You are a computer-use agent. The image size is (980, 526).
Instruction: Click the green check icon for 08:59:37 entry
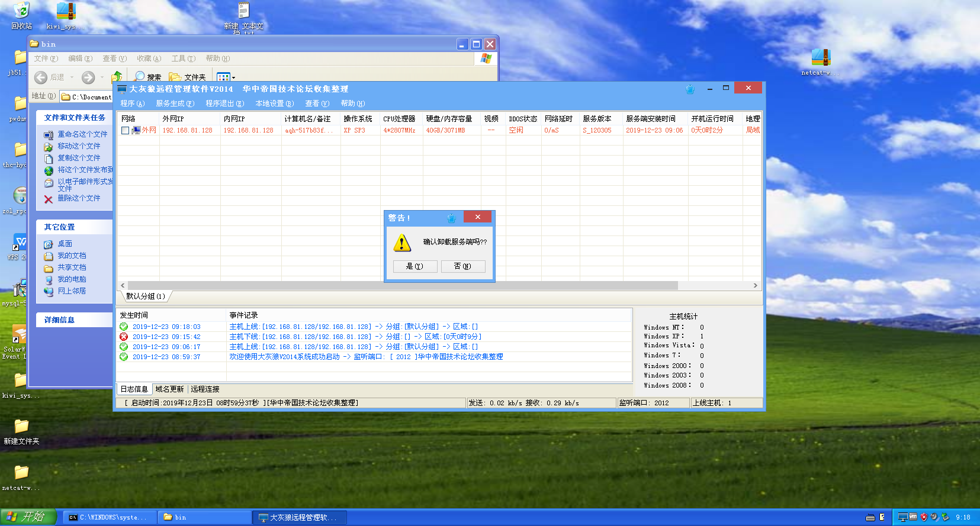[x=124, y=357]
